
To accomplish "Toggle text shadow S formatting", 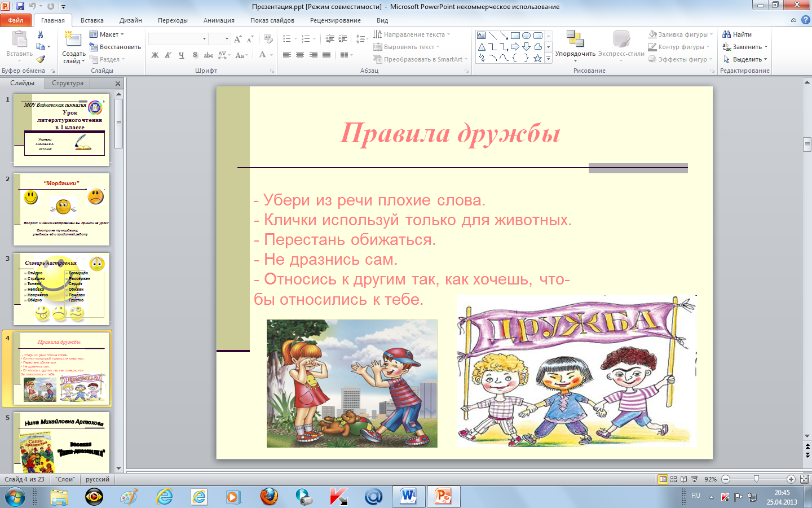I will click(x=195, y=55).
